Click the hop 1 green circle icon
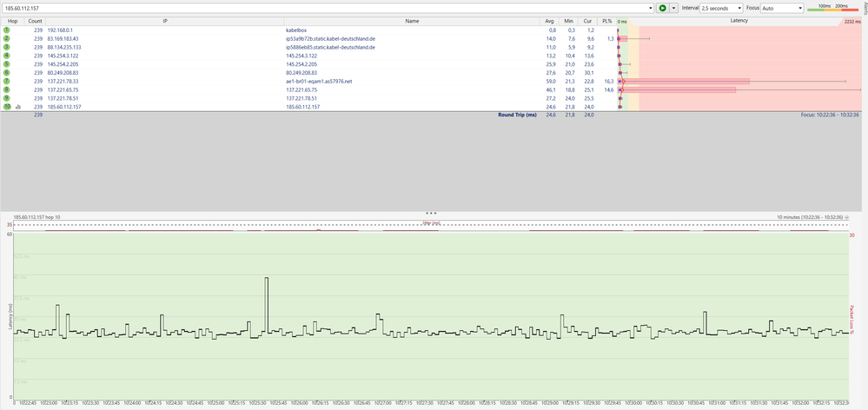 7,30
